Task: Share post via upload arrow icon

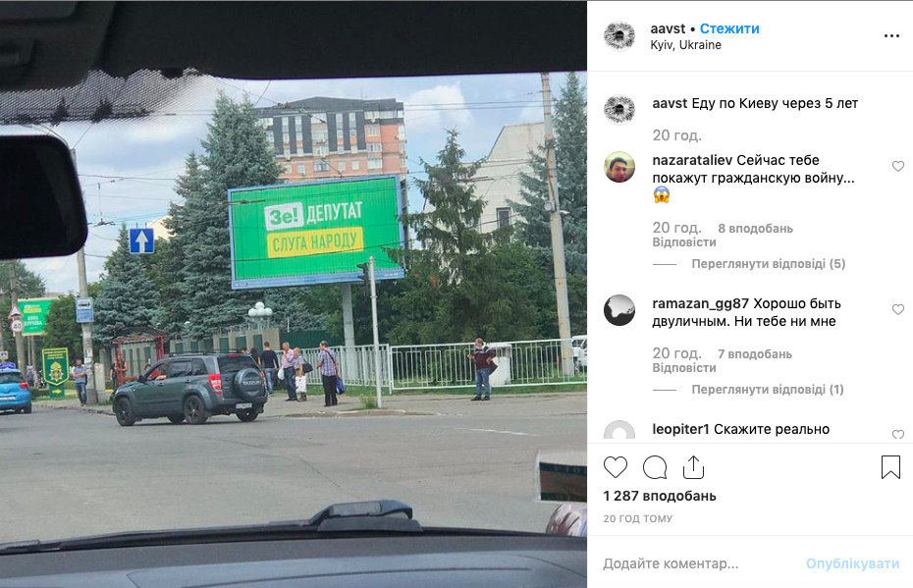Action: point(693,467)
